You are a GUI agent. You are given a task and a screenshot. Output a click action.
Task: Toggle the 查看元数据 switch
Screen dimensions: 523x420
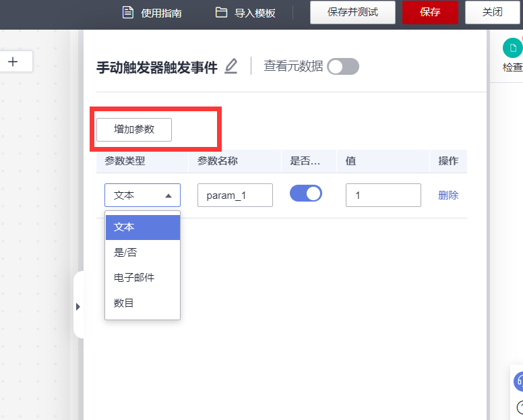pyautogui.click(x=343, y=66)
